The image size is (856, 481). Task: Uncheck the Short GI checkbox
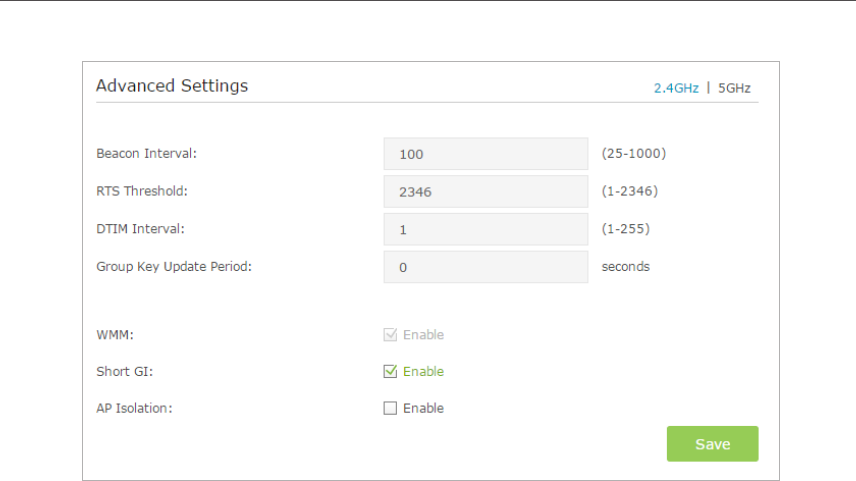pyautogui.click(x=390, y=372)
